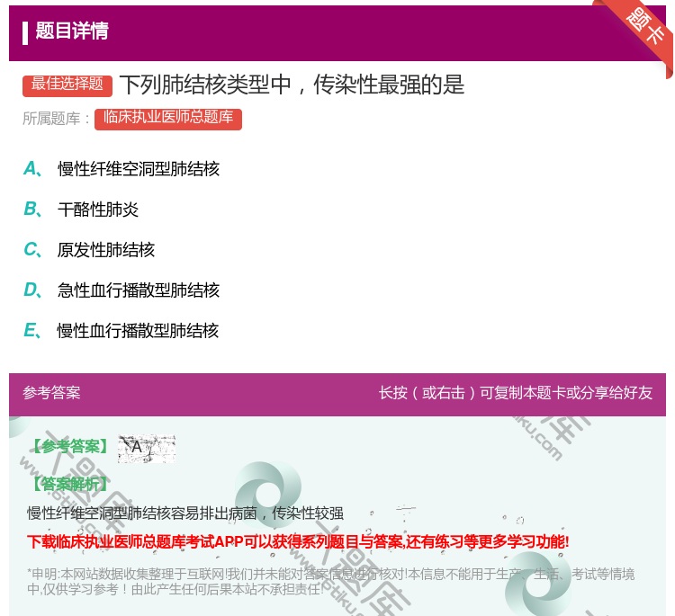
Task: Click the 长按（或右击）可复制本题卡 hint text
Action: click(516, 392)
